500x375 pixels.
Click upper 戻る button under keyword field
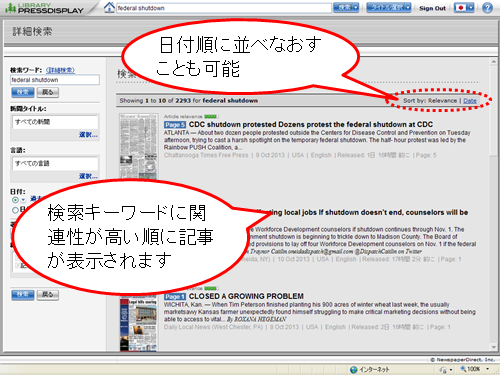48,92
